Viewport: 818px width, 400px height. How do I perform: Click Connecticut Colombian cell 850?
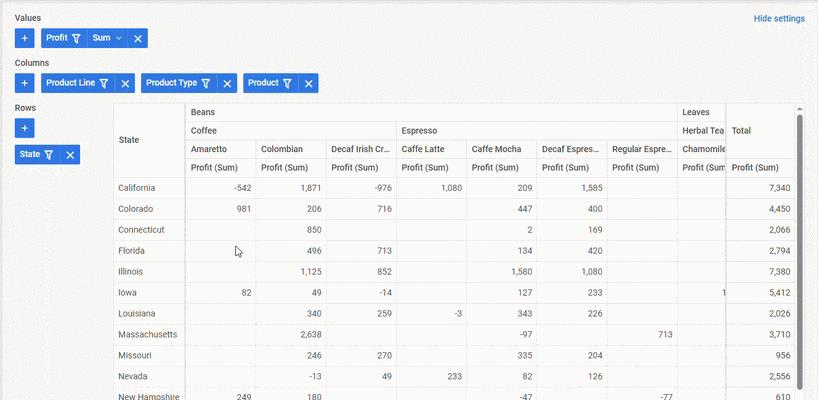291,229
